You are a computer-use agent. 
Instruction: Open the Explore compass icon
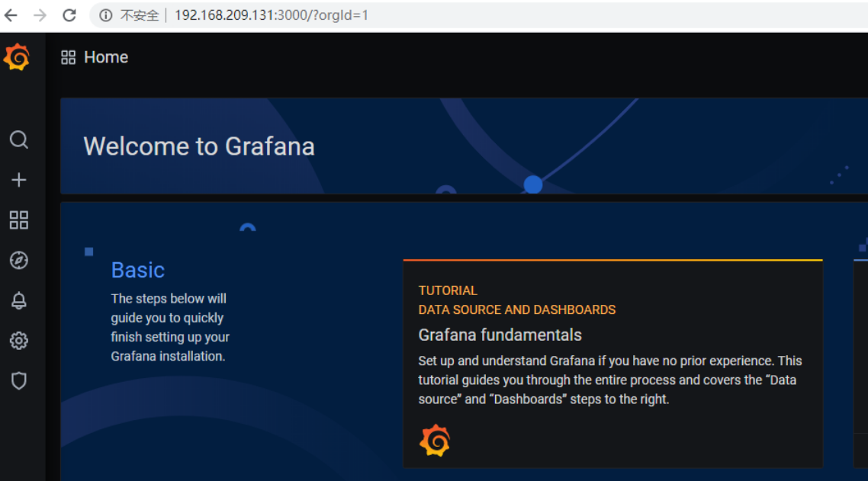pyautogui.click(x=19, y=260)
